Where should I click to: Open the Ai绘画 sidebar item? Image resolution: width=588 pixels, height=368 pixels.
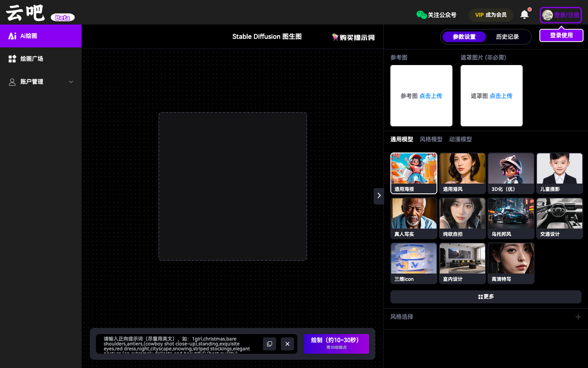coord(41,36)
